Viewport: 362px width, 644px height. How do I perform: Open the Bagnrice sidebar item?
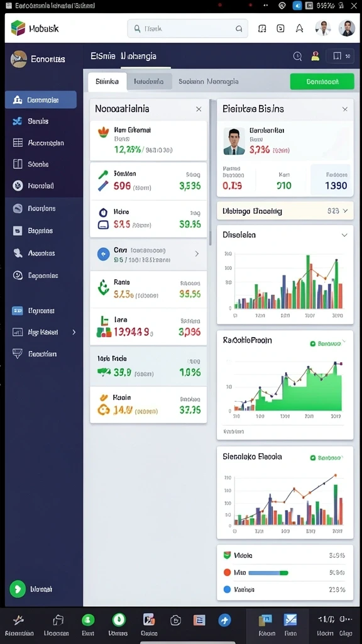(x=41, y=231)
